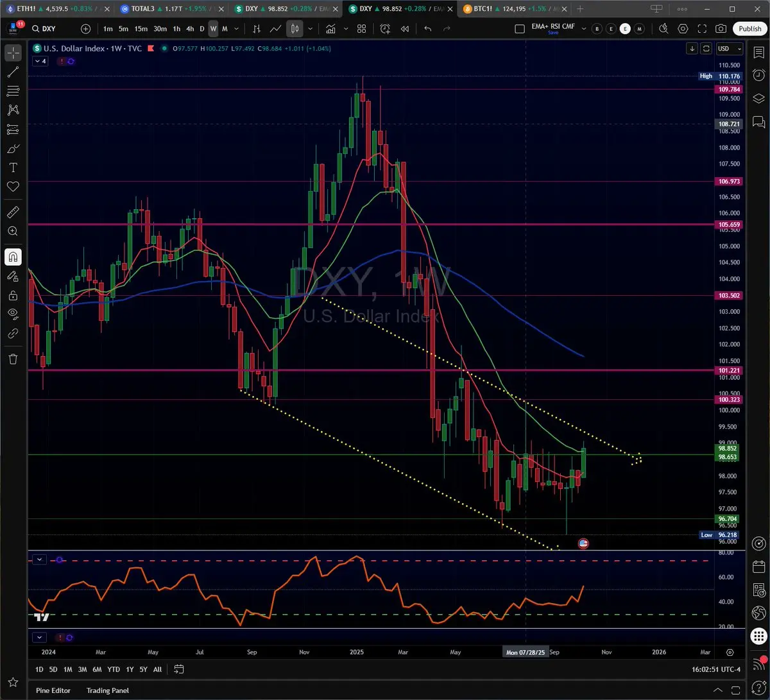Expand the indicators favorites dropdown arrow
The width and height of the screenshot is (770, 700).
coord(346,29)
